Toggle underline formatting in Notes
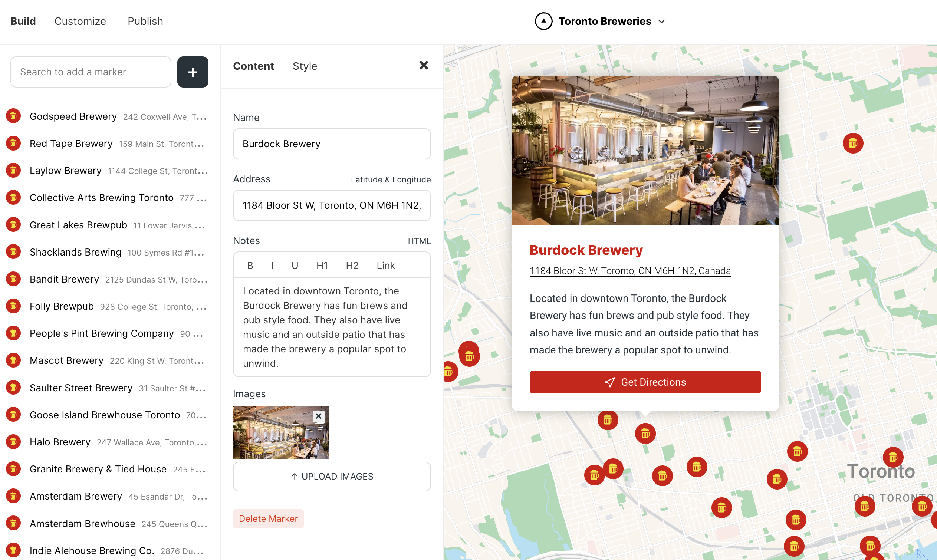 (295, 265)
